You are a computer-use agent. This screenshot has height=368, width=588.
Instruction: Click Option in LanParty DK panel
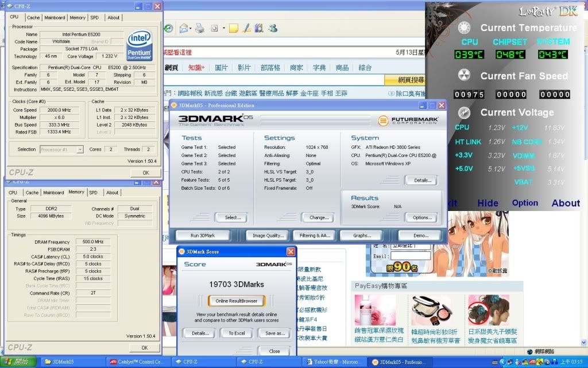pos(525,203)
